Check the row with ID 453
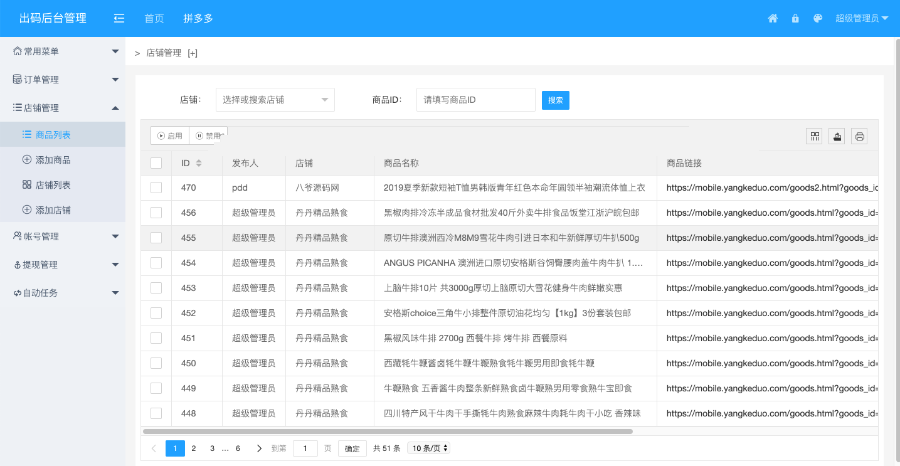Screen dimensions: 900x466 pos(156,288)
